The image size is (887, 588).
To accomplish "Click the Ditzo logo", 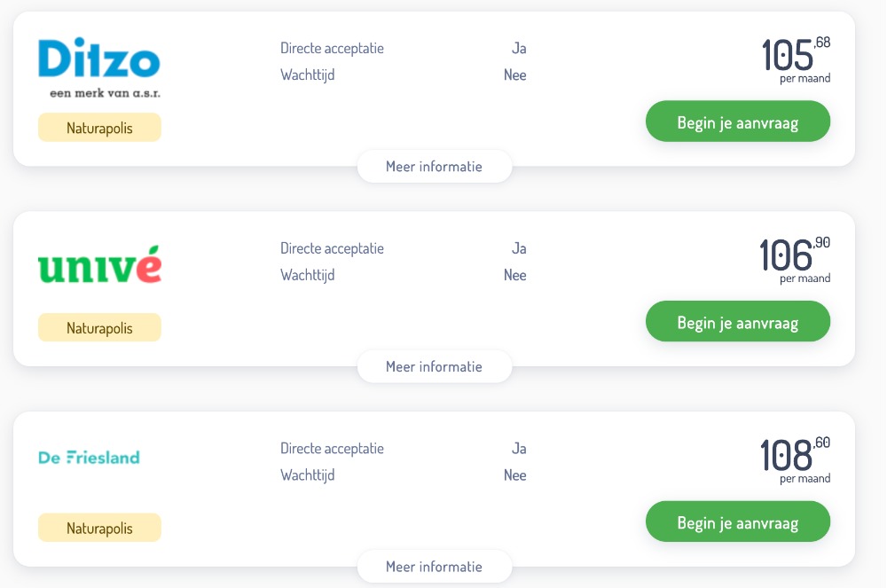I will point(99,67).
